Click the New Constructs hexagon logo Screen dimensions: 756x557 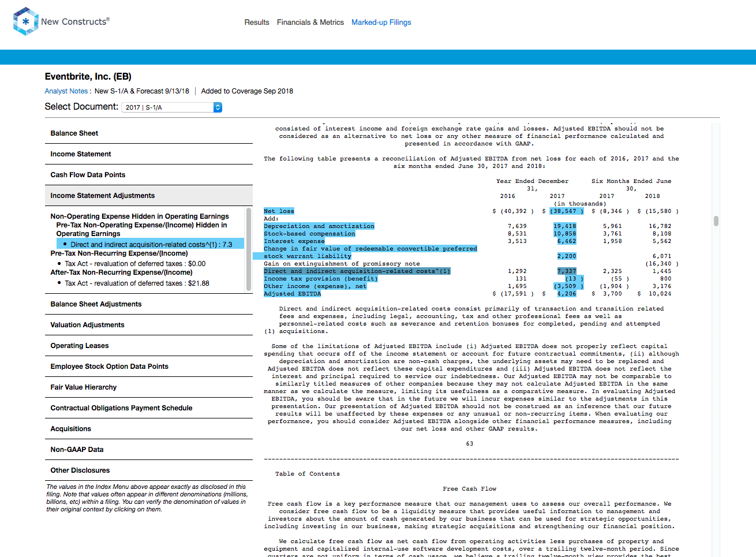coord(25,21)
